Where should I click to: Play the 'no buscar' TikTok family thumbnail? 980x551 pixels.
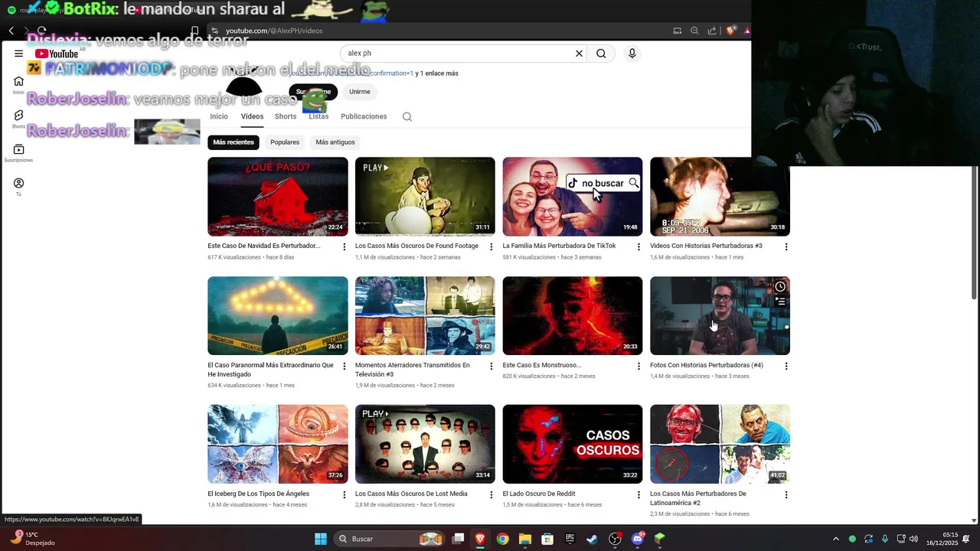pyautogui.click(x=573, y=197)
